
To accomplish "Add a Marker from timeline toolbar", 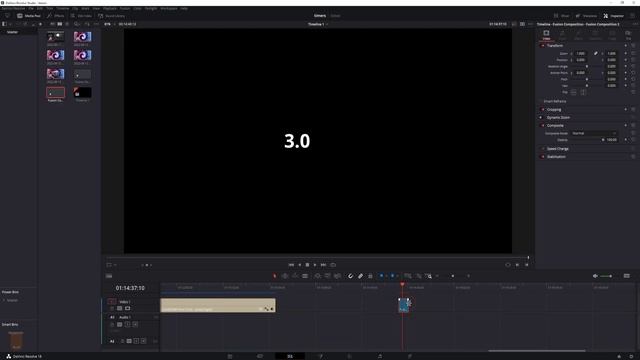I will (393, 276).
